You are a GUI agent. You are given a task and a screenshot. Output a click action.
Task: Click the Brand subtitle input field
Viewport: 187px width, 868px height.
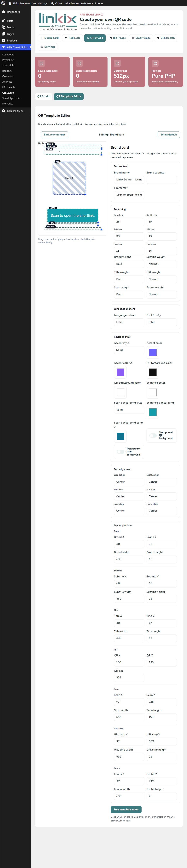tap(161, 180)
